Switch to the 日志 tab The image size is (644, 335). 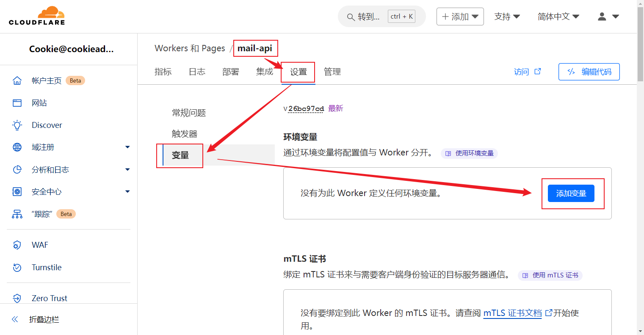[x=197, y=72]
